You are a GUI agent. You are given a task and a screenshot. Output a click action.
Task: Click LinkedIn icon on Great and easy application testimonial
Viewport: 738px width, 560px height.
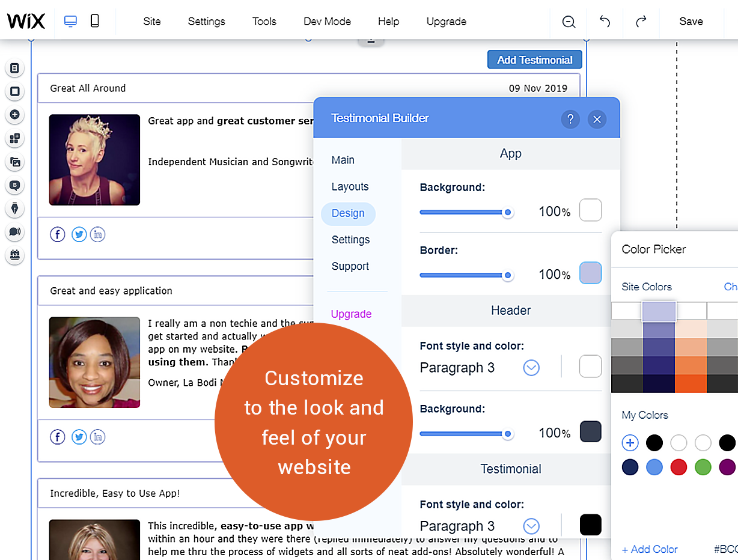coord(97,437)
